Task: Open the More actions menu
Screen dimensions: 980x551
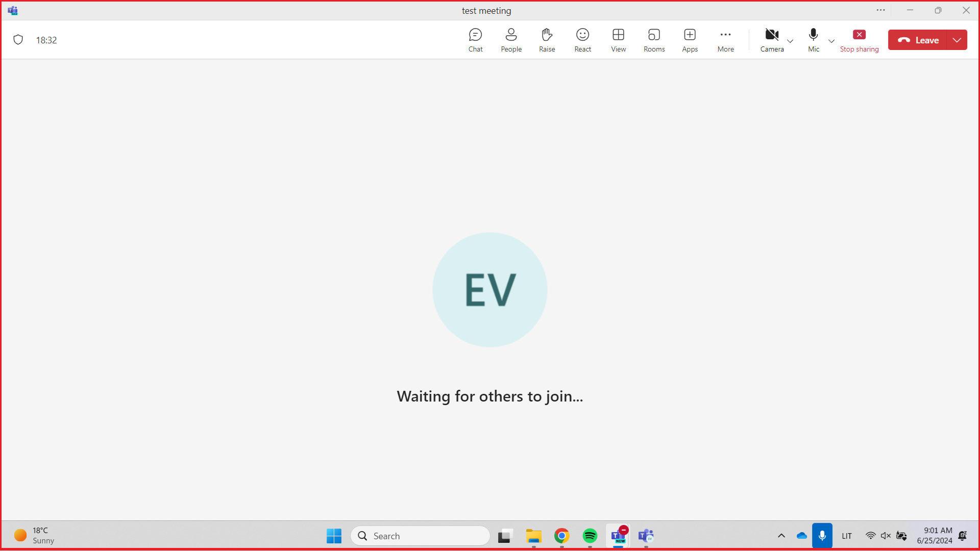Action: [x=725, y=40]
